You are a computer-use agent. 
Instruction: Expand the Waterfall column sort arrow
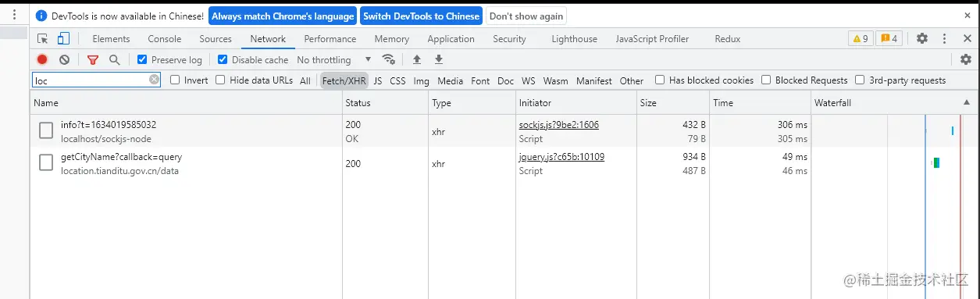coord(967,102)
